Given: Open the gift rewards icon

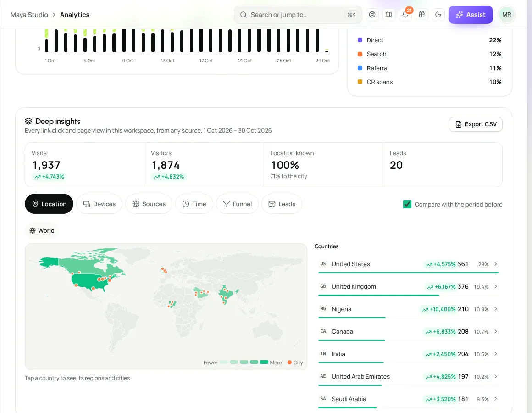Looking at the screenshot, I should pyautogui.click(x=422, y=15).
